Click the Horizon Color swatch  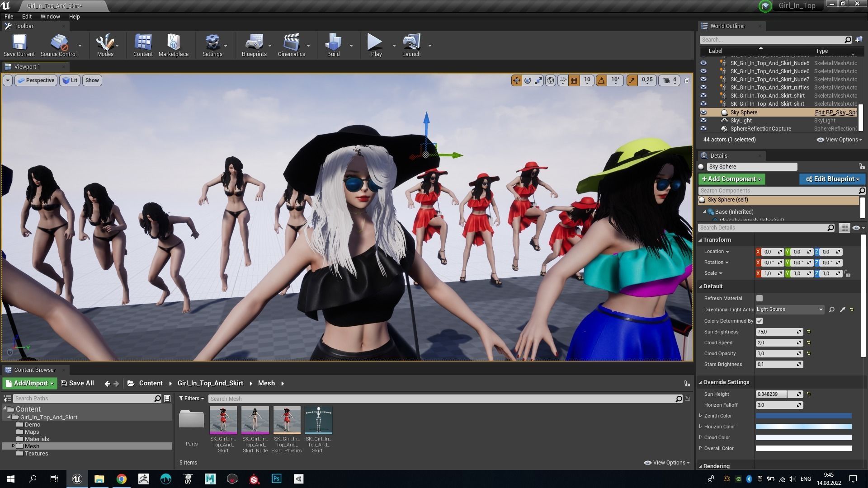tap(803, 427)
